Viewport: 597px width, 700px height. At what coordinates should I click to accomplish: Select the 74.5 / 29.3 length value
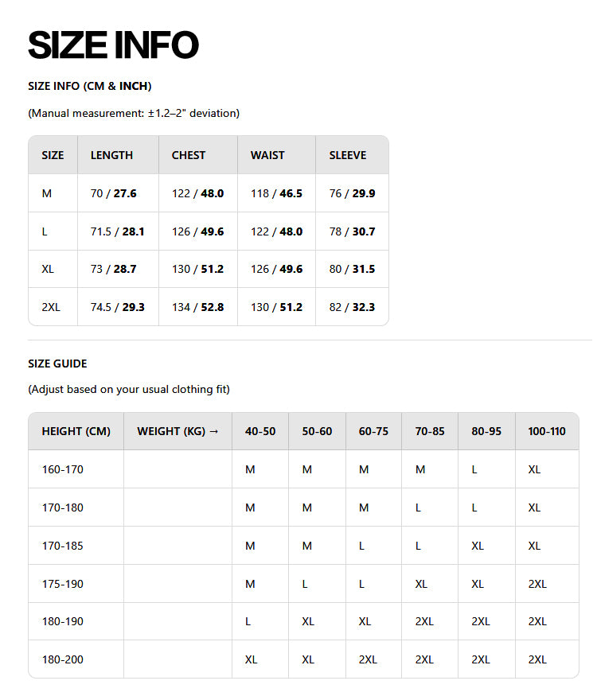pos(118,307)
